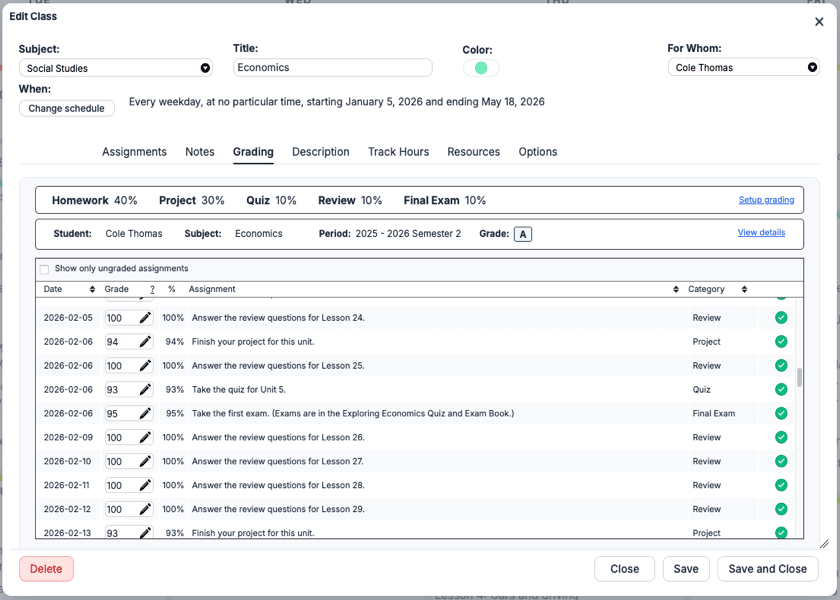Open the Track Hours tab
Screen dimensions: 840x600
pos(398,152)
